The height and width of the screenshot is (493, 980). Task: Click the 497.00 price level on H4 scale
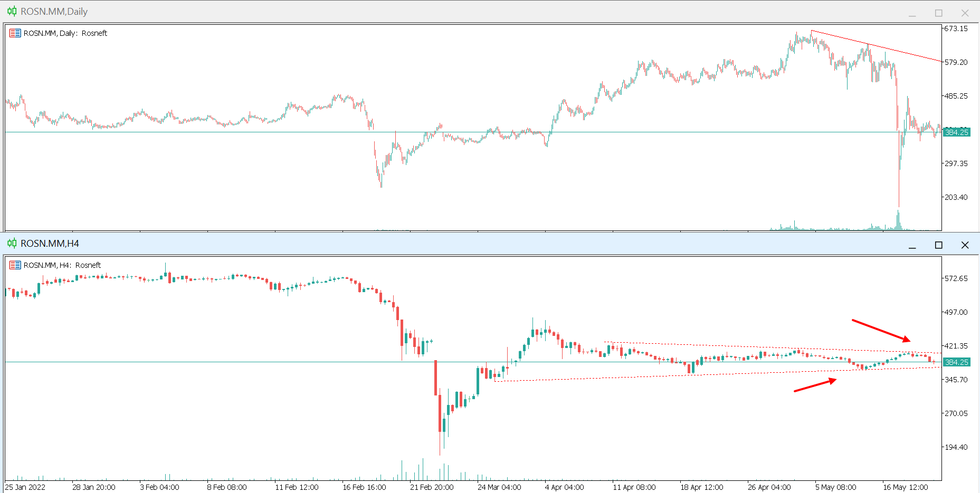click(956, 312)
